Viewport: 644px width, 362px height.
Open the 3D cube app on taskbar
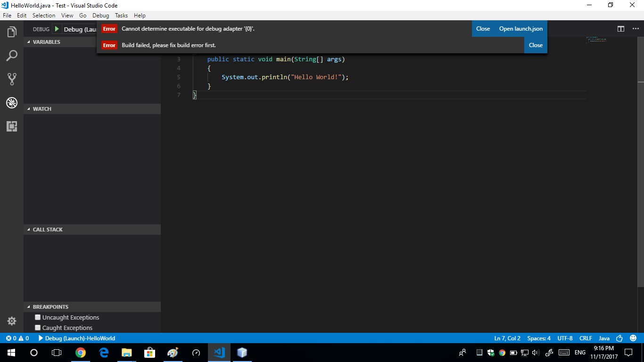[242, 353]
